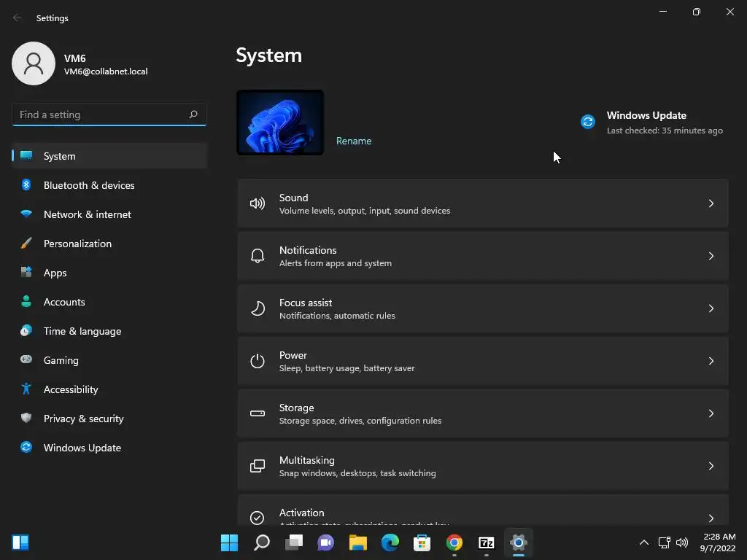This screenshot has height=560, width=747.
Task: Expand the Multitasking row chevron
Action: [711, 466]
